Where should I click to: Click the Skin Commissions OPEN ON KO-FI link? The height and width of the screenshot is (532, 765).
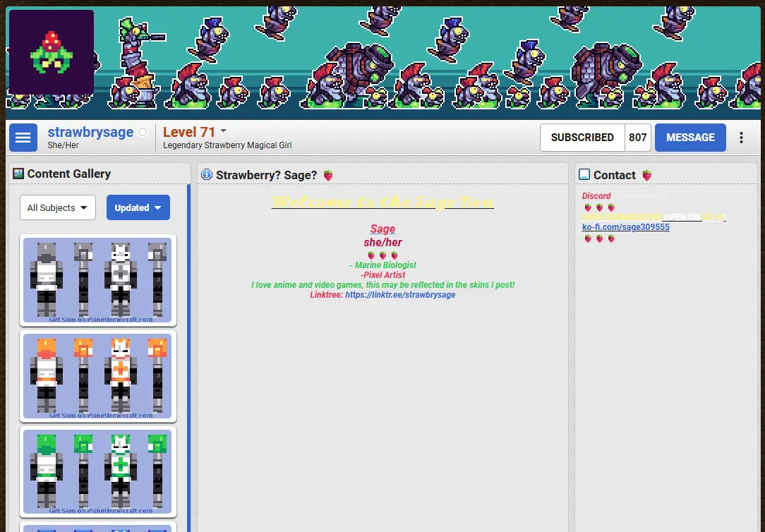tap(653, 217)
